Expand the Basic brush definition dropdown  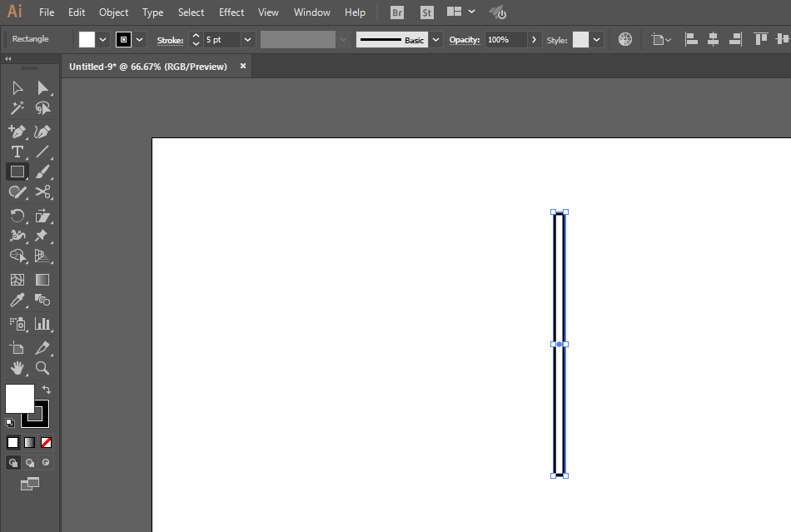click(x=435, y=40)
